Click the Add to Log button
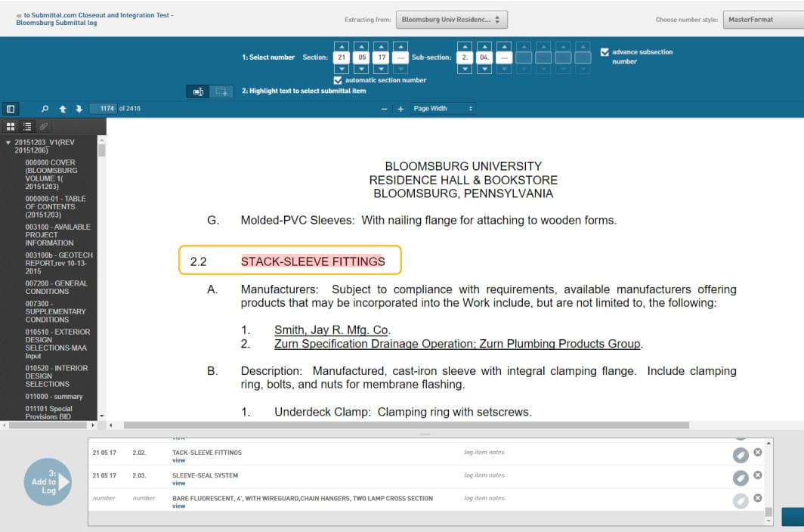Viewport: 804px width, 532px height. pyautogui.click(x=48, y=481)
